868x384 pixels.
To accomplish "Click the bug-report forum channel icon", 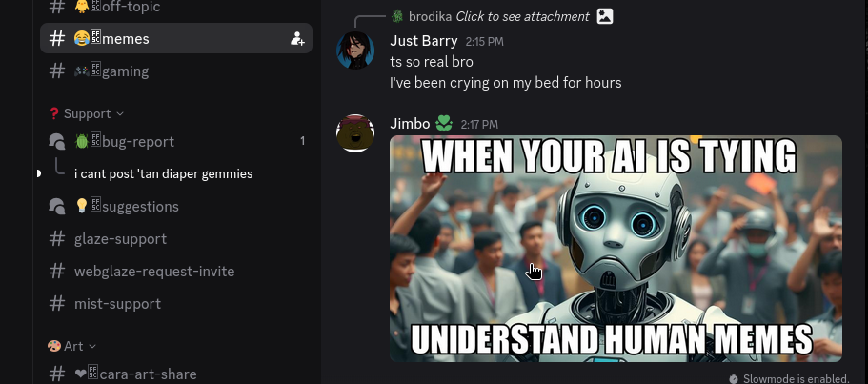I will (x=56, y=142).
